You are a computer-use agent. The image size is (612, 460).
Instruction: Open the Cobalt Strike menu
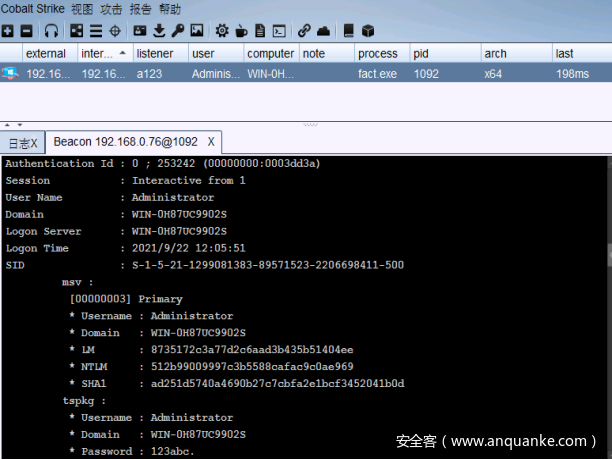pos(32,9)
